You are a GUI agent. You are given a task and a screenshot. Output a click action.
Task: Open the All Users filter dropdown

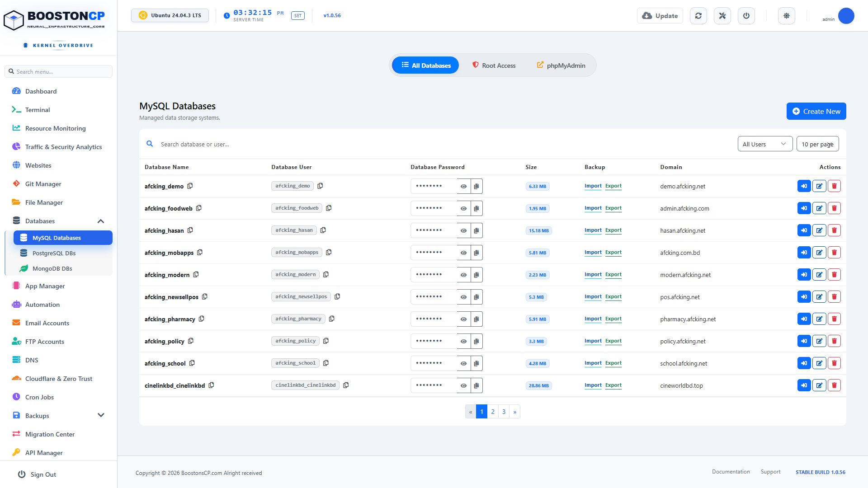tap(765, 144)
